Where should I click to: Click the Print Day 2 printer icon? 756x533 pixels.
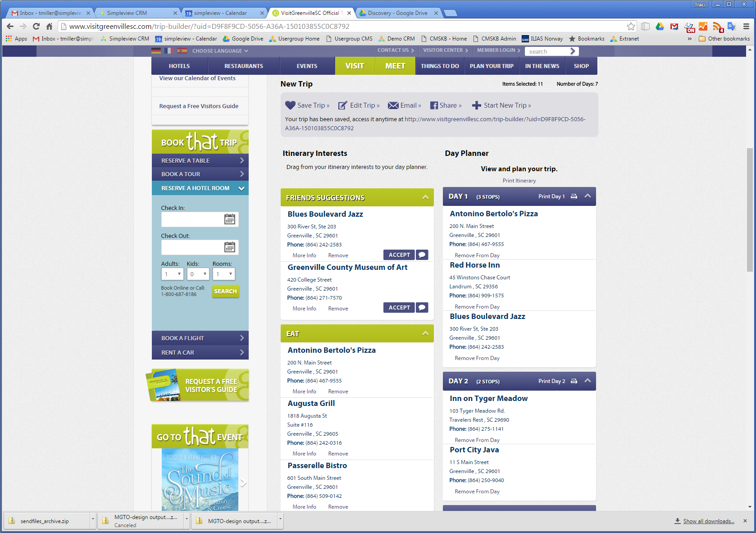tap(574, 381)
